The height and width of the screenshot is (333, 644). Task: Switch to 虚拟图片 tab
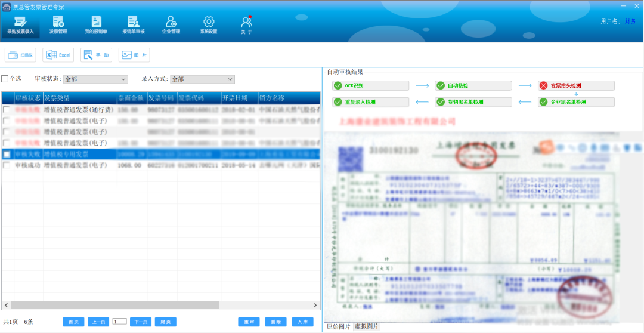367,326
